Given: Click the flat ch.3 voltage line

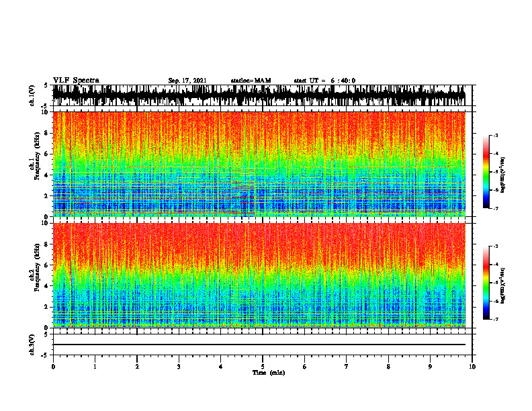Looking at the screenshot, I should 259,345.
